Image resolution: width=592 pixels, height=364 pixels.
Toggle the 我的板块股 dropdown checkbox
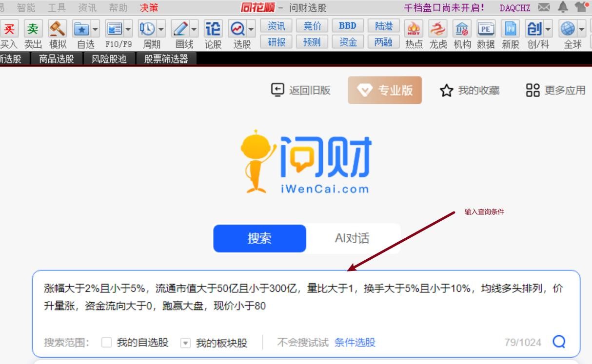(185, 343)
